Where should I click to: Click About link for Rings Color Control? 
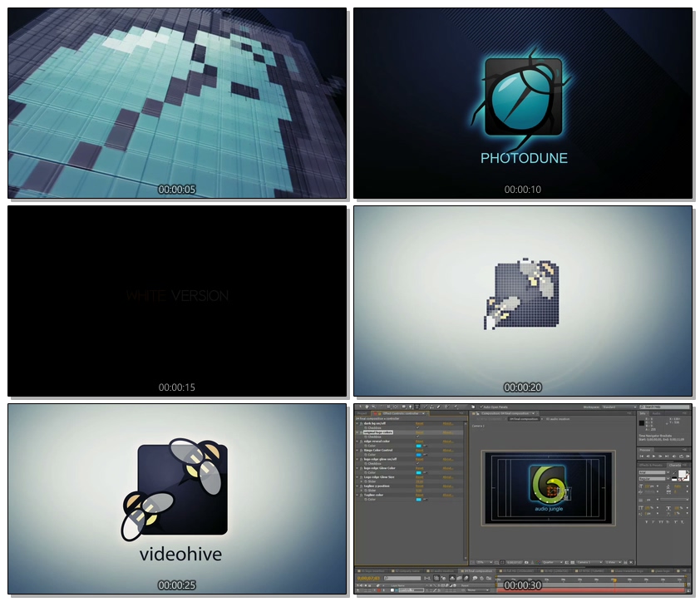[447, 450]
